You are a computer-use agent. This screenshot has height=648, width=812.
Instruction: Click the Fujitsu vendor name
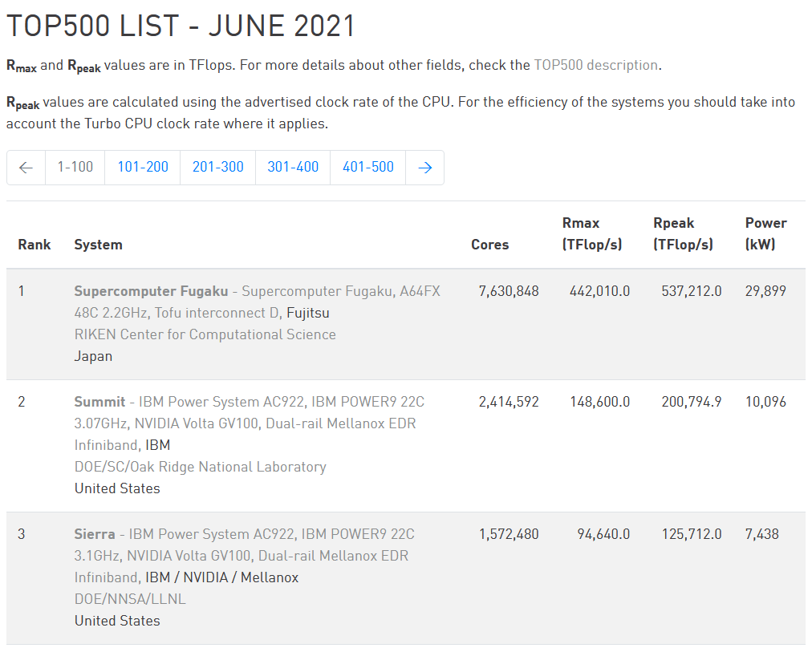(x=307, y=313)
